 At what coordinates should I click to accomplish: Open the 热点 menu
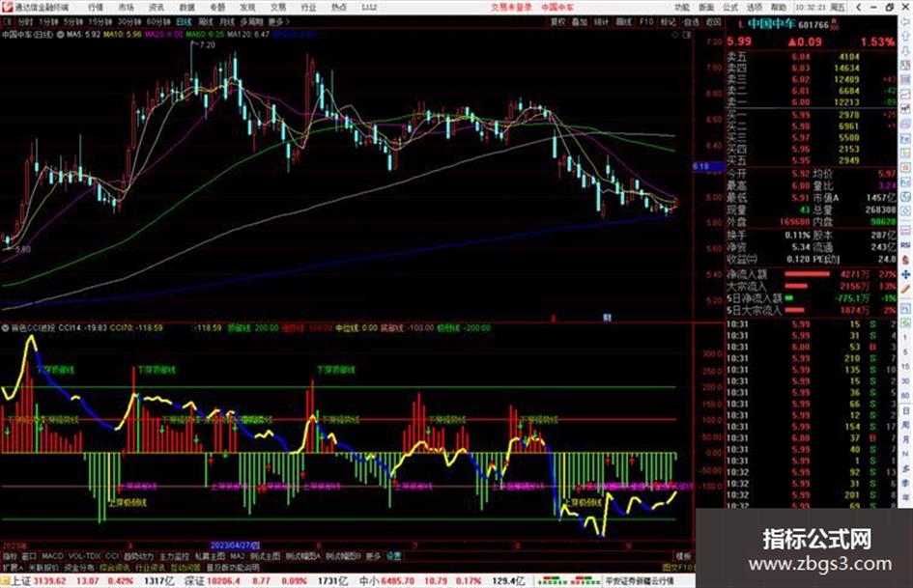coord(339,7)
